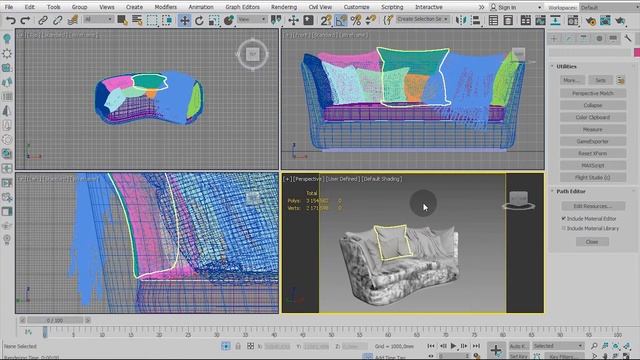Image resolution: width=640 pixels, height=360 pixels.
Task: Open the Select by Name list
Action: click(x=137, y=20)
